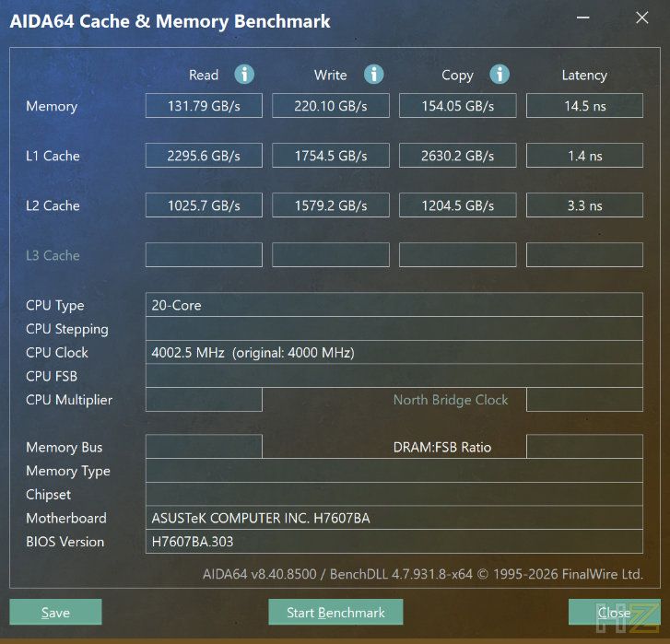Select L1 Cache copy value 2630.2 GB/s

(x=458, y=156)
